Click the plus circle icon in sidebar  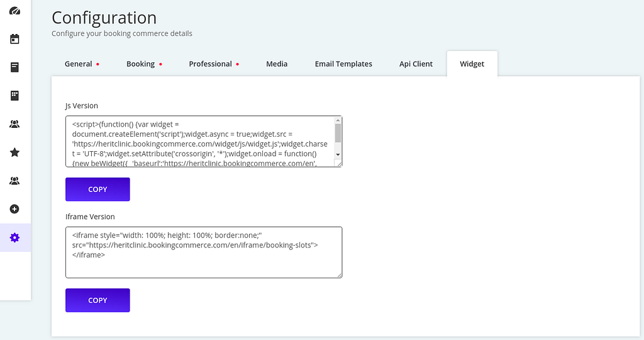click(x=15, y=209)
